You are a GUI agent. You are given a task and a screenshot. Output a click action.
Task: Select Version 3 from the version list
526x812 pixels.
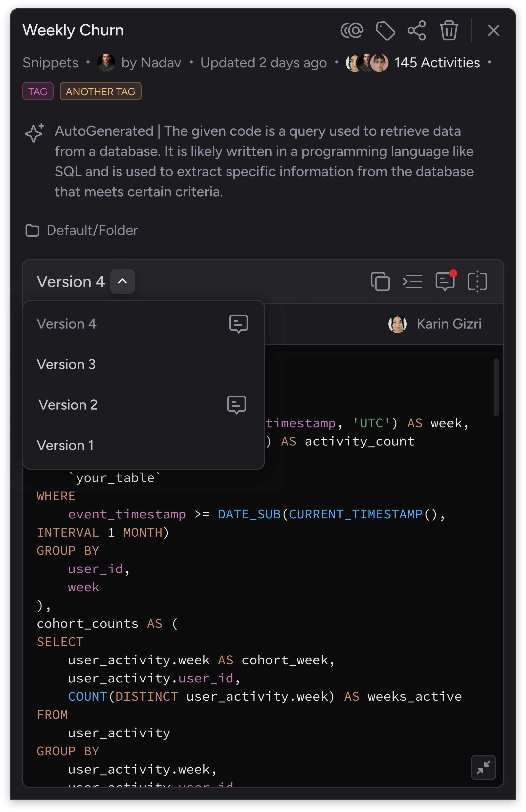coord(67,364)
